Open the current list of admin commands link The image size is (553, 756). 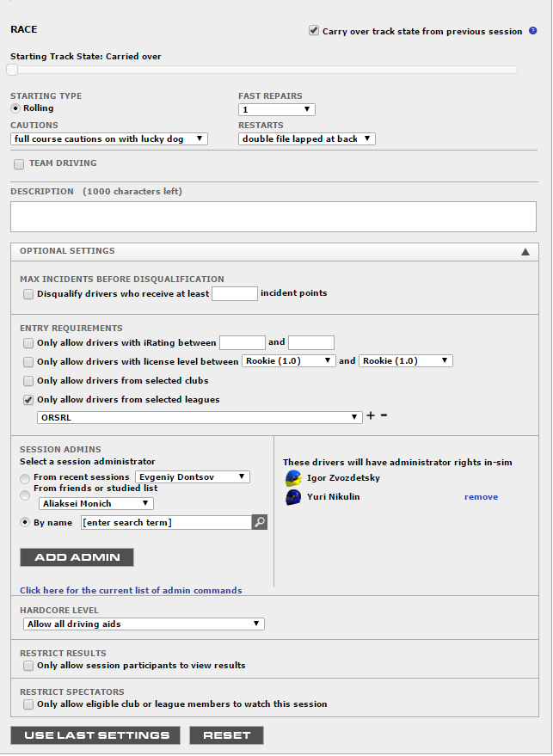point(131,591)
